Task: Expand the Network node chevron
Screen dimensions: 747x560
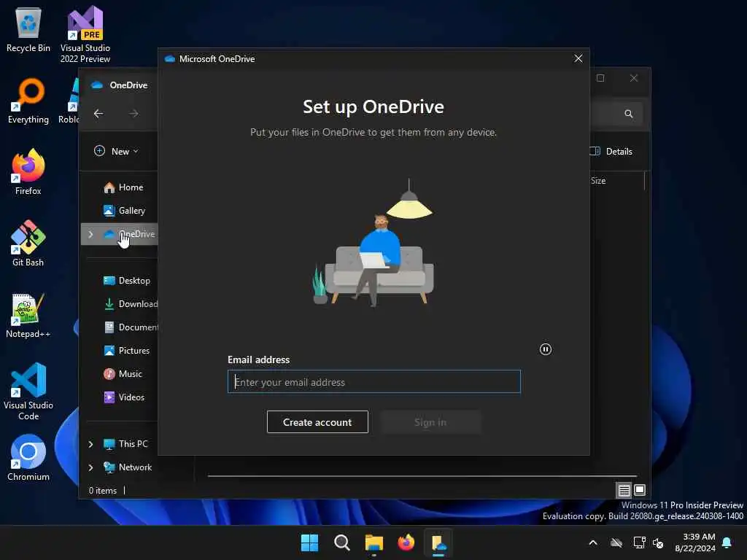Action: [x=90, y=467]
